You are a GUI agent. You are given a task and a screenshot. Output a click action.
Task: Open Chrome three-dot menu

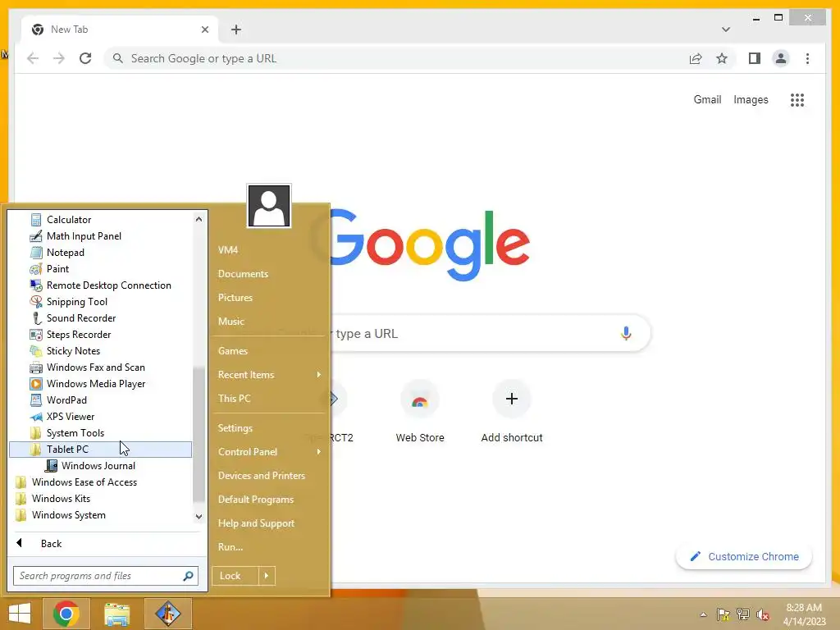807,58
